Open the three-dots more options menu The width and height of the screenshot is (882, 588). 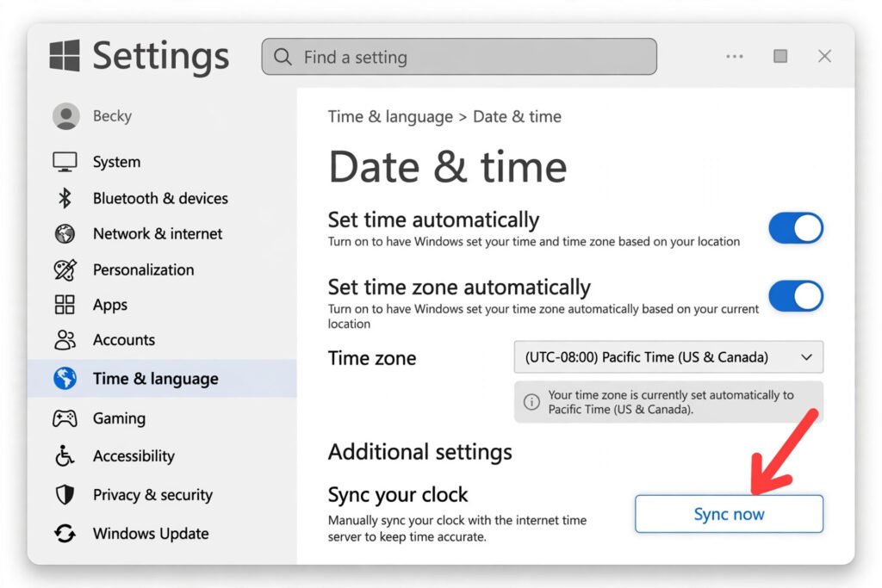[x=735, y=56]
